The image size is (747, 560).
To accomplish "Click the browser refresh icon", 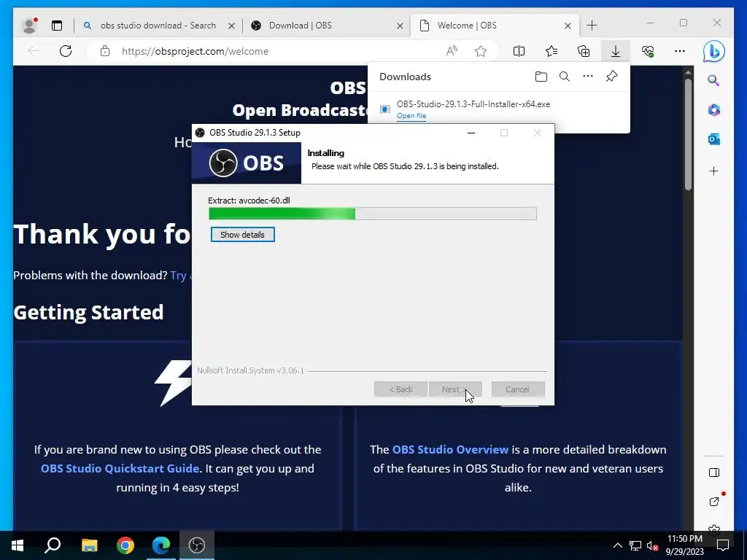I will coord(66,51).
